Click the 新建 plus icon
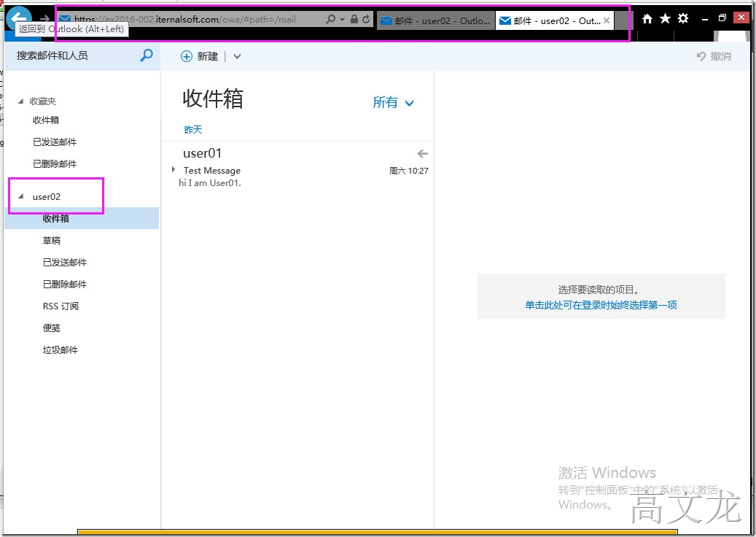 click(x=186, y=56)
